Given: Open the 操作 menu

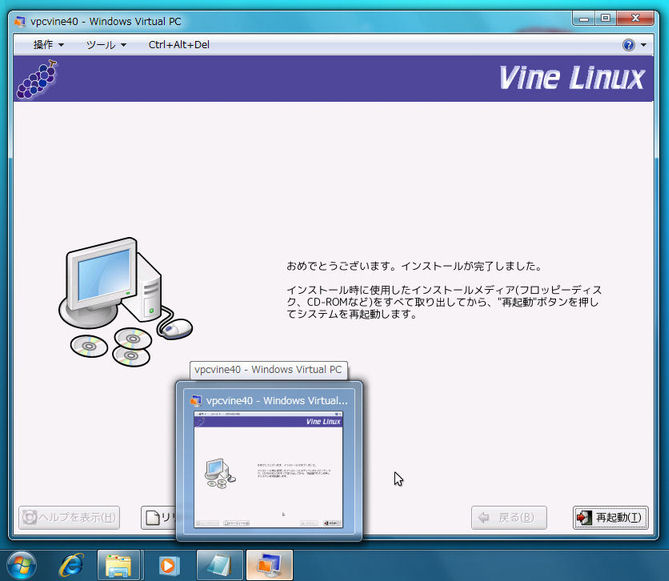Looking at the screenshot, I should pyautogui.click(x=48, y=45).
